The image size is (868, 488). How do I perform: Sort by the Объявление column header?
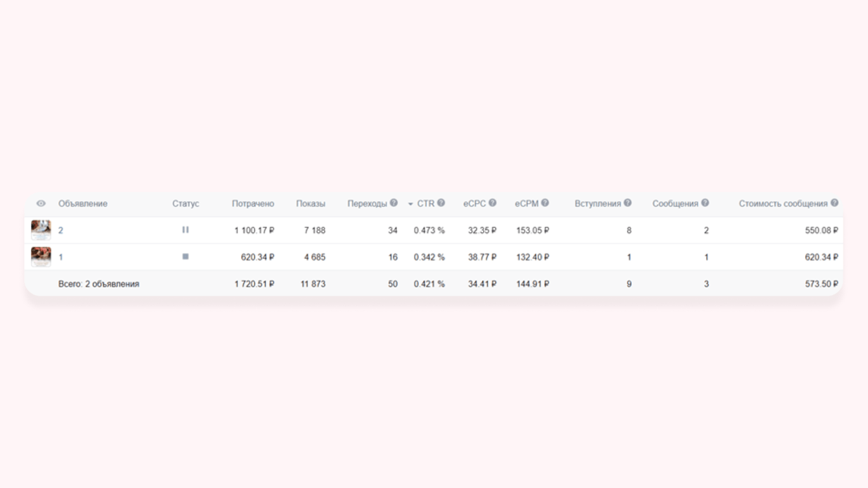coord(83,204)
